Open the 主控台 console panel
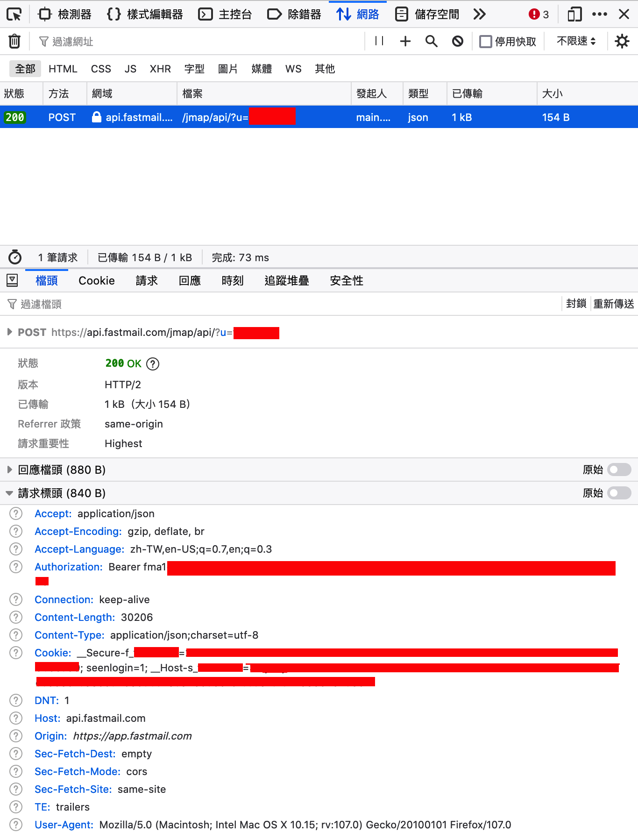 [225, 14]
